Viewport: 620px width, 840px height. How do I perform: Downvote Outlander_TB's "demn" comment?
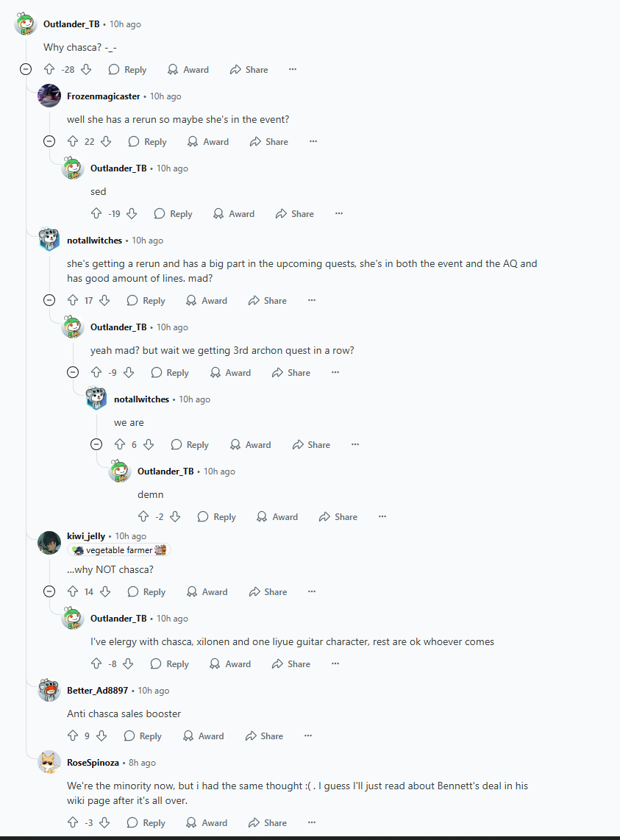pyautogui.click(x=175, y=516)
